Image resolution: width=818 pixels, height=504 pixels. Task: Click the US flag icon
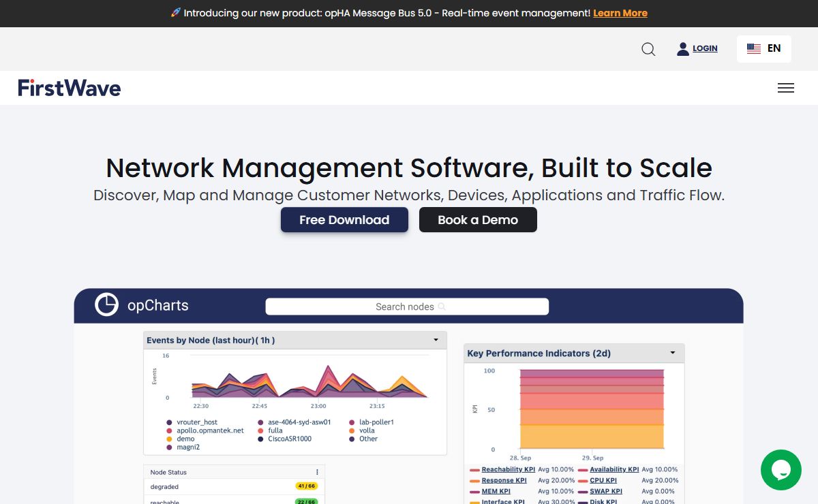tap(753, 48)
